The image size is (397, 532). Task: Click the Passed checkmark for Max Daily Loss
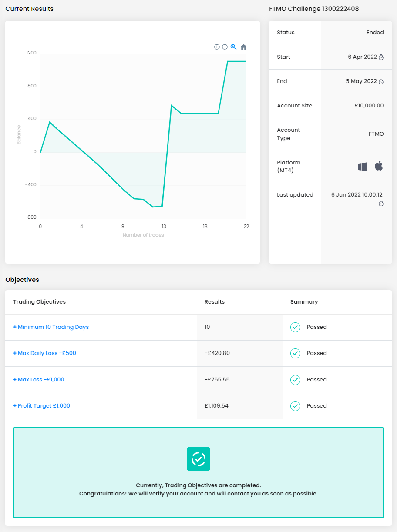tap(295, 353)
